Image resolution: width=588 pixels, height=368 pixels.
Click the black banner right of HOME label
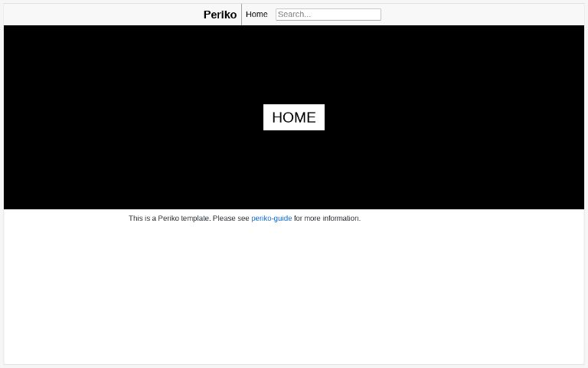point(454,117)
